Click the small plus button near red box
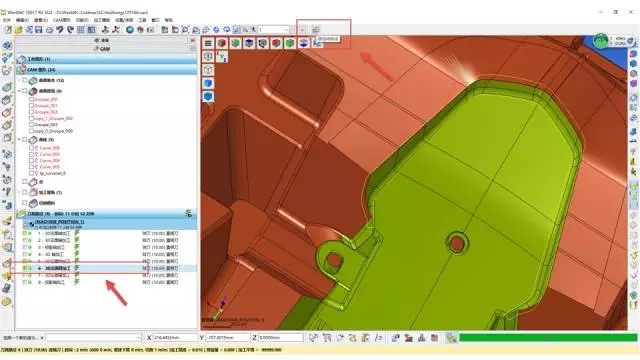Image resolution: width=640 pixels, height=360 pixels. coord(302,30)
